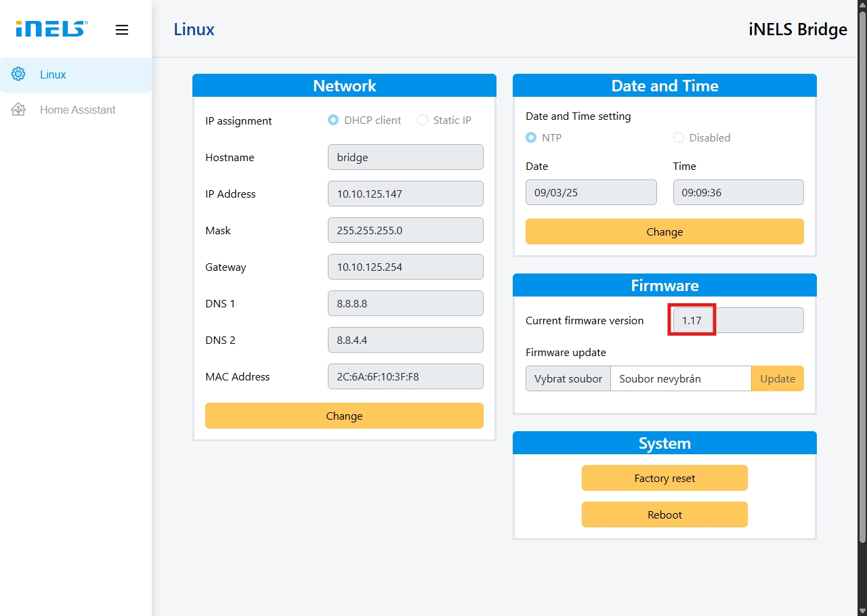This screenshot has width=867, height=616.
Task: Select the DHCP client radio button
Action: (x=333, y=120)
